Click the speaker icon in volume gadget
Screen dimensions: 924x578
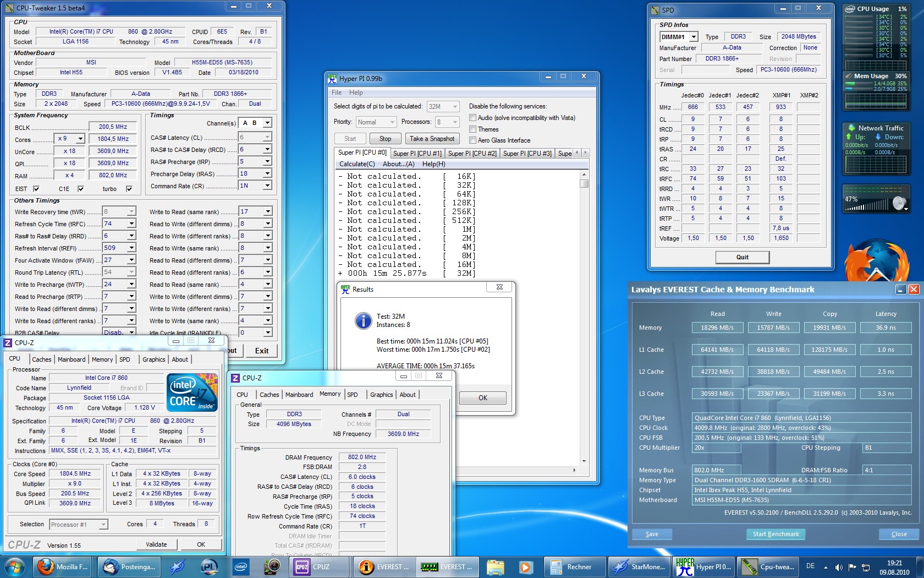pyautogui.click(x=899, y=204)
